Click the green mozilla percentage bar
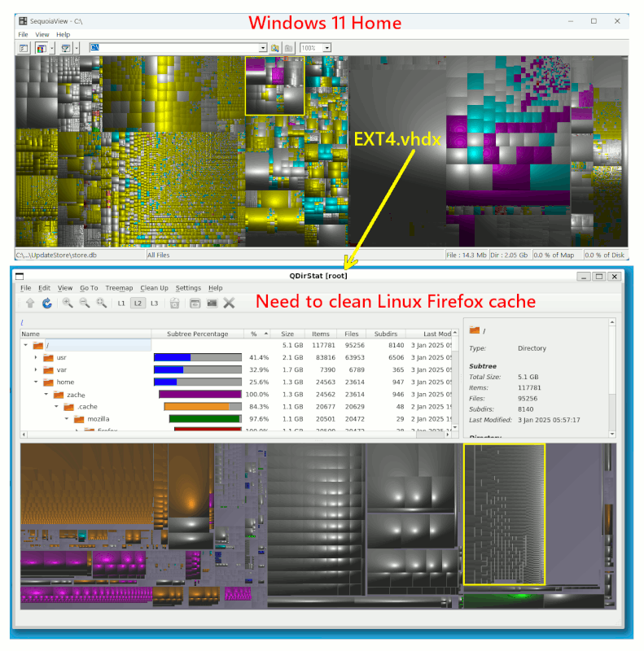This screenshot has width=644, height=651. [205, 419]
